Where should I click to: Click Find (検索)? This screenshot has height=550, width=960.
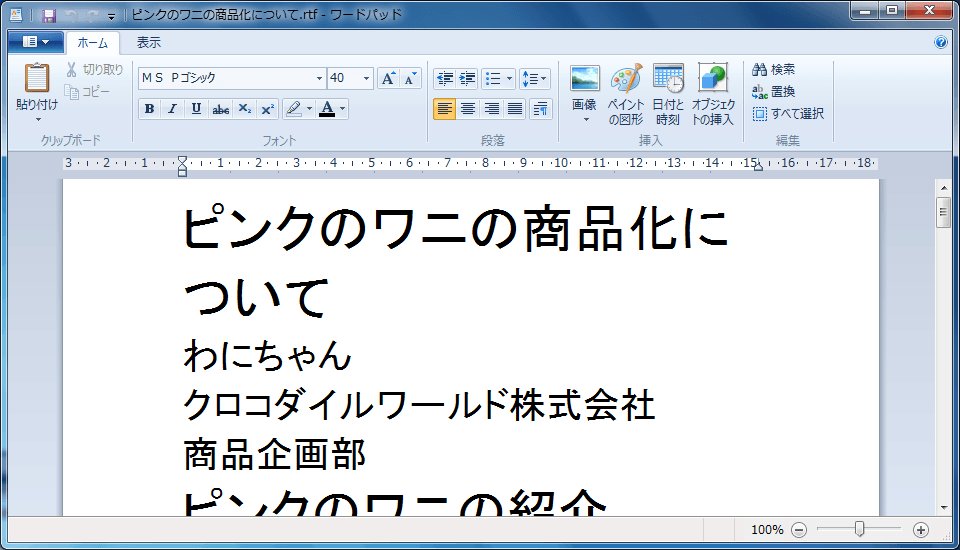pos(773,69)
